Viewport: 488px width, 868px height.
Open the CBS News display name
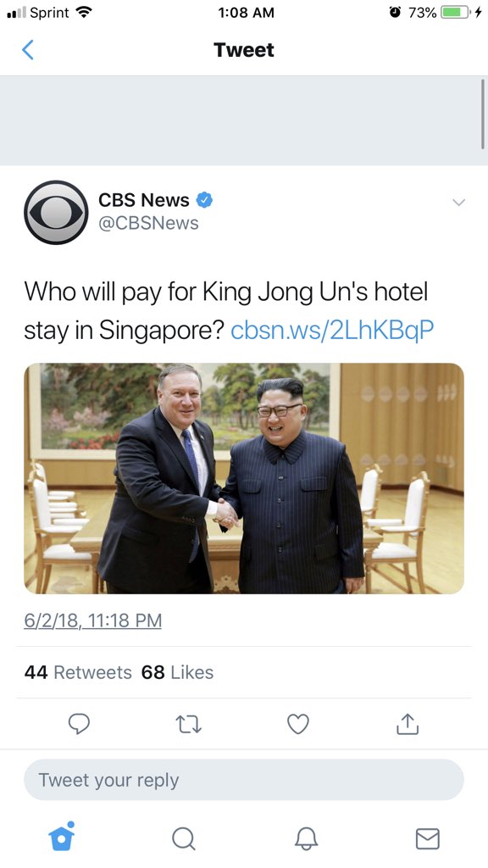(x=144, y=200)
